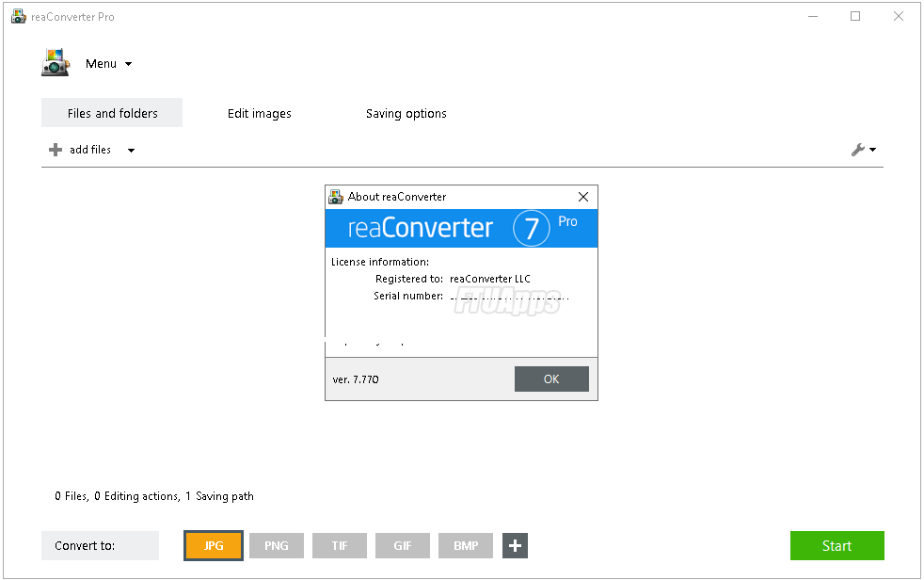This screenshot has width=924, height=580.
Task: Click the version 7 circle logo
Action: [x=532, y=228]
